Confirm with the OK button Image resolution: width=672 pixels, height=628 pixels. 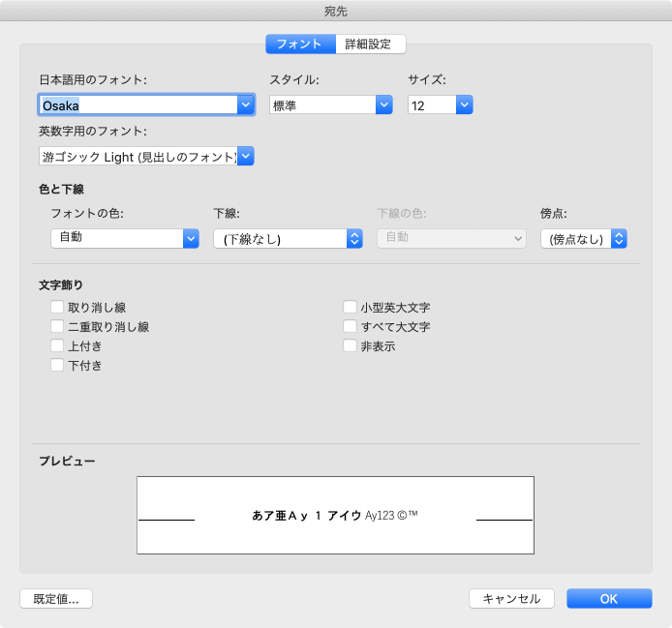pyautogui.click(x=609, y=598)
